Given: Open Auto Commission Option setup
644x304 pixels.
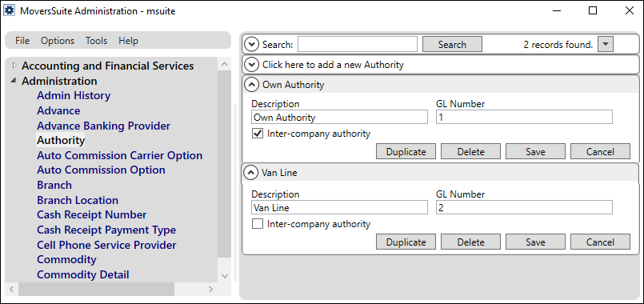Looking at the screenshot, I should click(x=101, y=170).
